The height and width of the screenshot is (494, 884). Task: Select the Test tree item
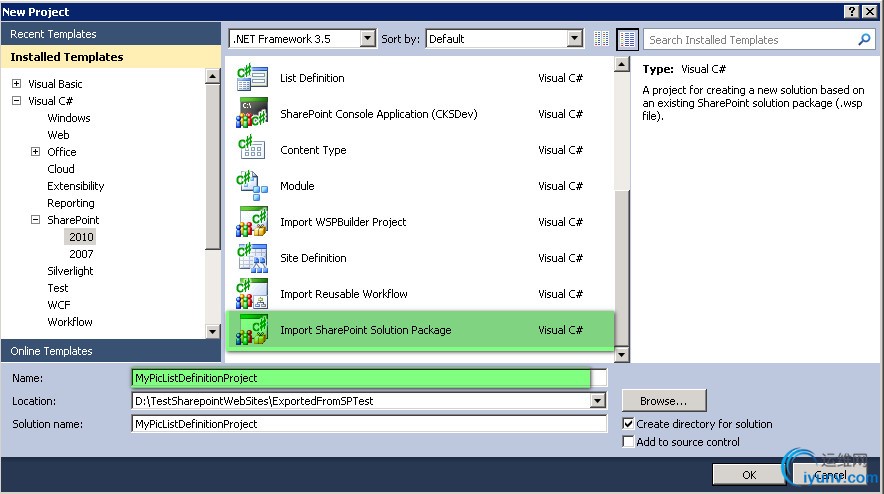(58, 288)
